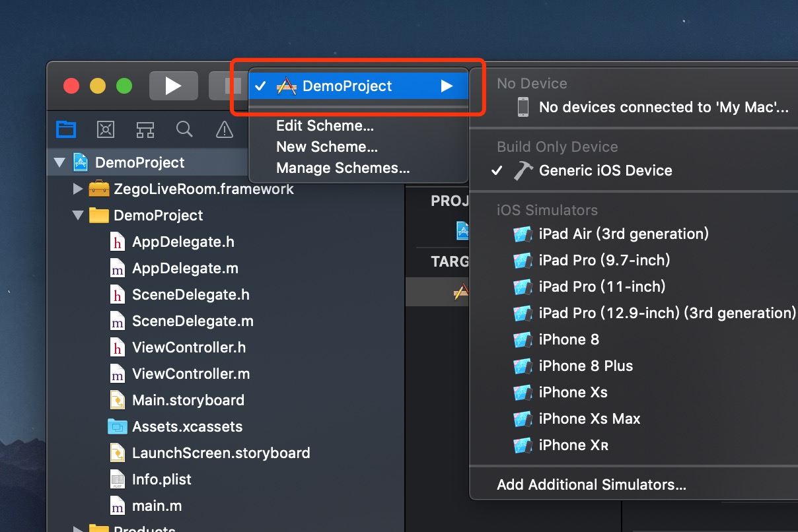Click the Stop button in toolbar
This screenshot has width=798, height=532.
(x=229, y=86)
